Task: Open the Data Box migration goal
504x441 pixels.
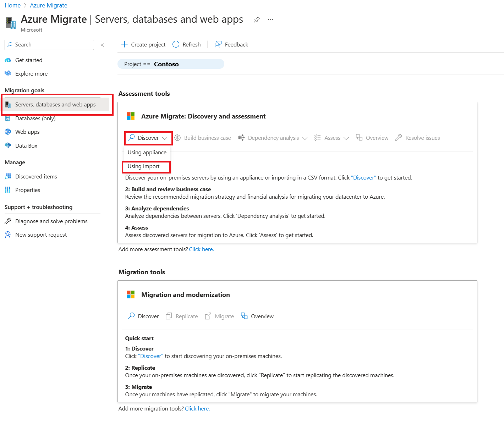Action: (26, 146)
